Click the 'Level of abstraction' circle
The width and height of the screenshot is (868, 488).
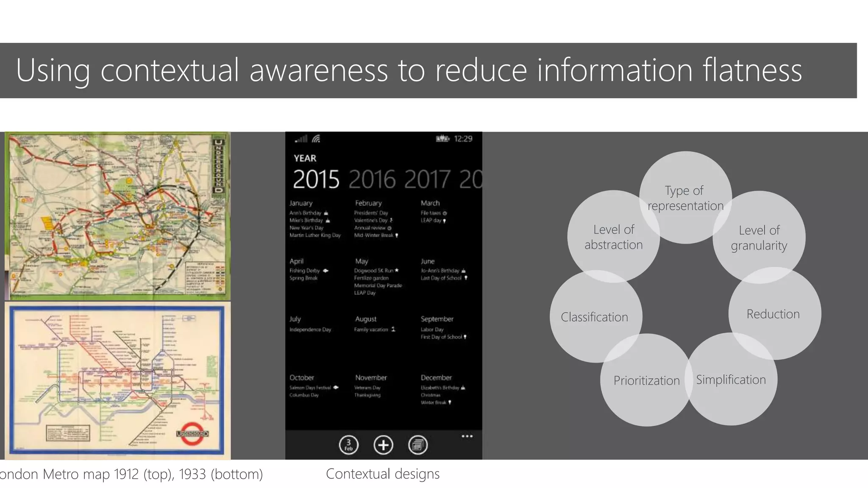point(614,236)
